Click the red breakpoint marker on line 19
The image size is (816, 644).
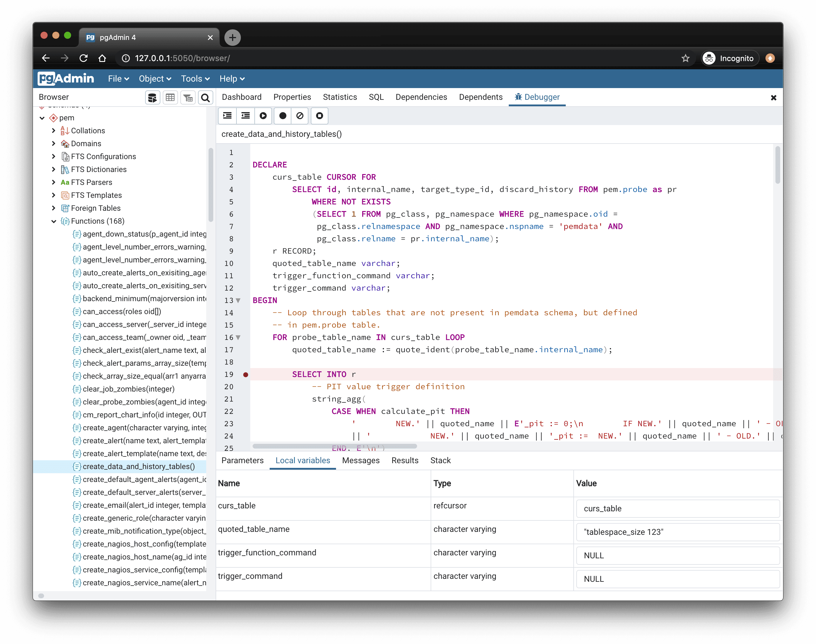pyautogui.click(x=246, y=375)
